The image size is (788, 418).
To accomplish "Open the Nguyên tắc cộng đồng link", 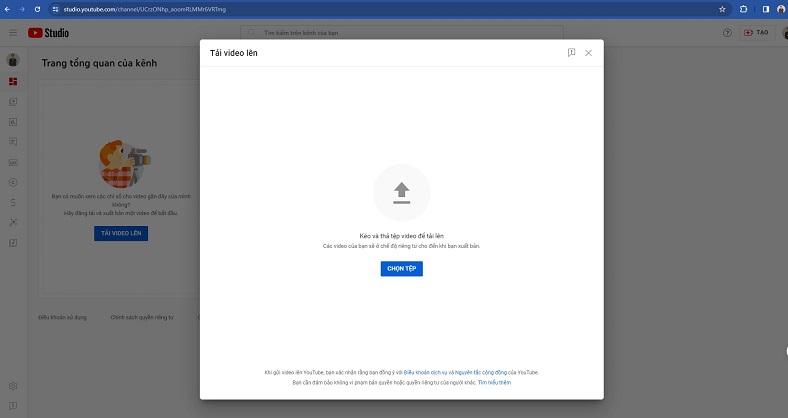I will 480,373.
